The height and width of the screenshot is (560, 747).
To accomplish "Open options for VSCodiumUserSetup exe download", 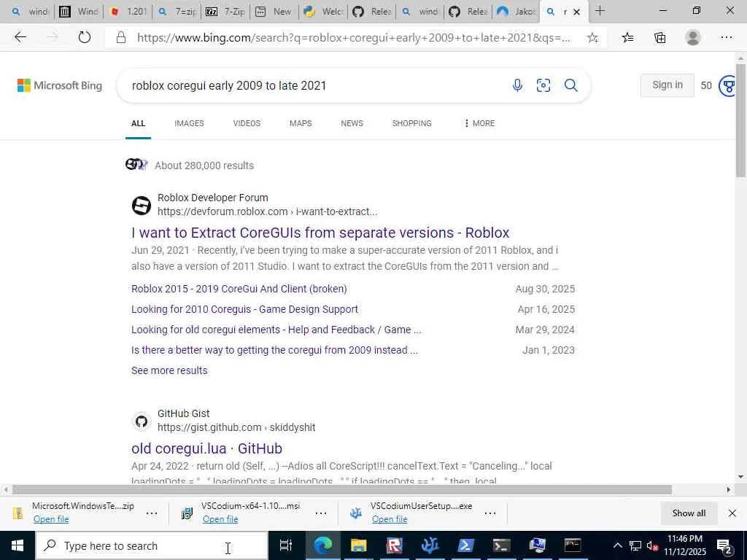I will pyautogui.click(x=489, y=513).
